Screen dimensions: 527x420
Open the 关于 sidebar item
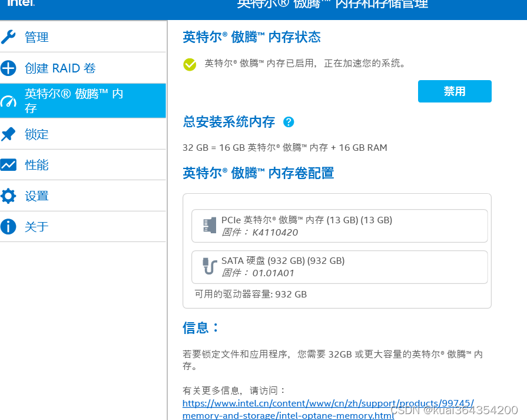pos(83,226)
